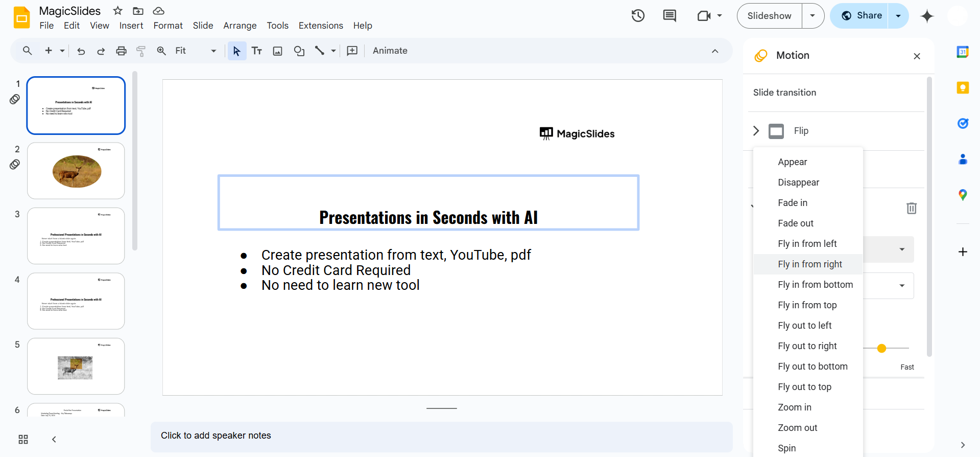Open Share options dropdown arrow

898,16
